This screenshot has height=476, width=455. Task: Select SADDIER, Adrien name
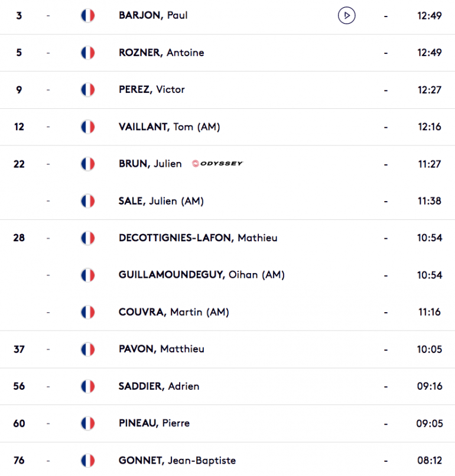[x=159, y=386]
